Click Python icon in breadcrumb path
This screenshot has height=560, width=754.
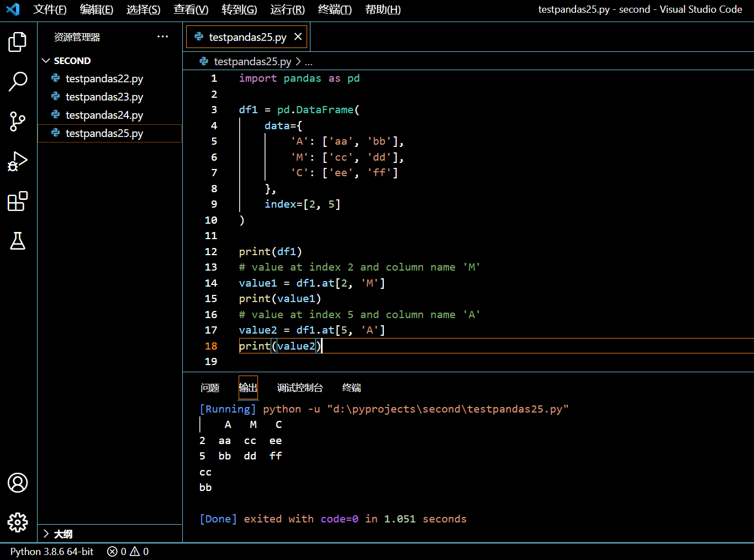(204, 61)
